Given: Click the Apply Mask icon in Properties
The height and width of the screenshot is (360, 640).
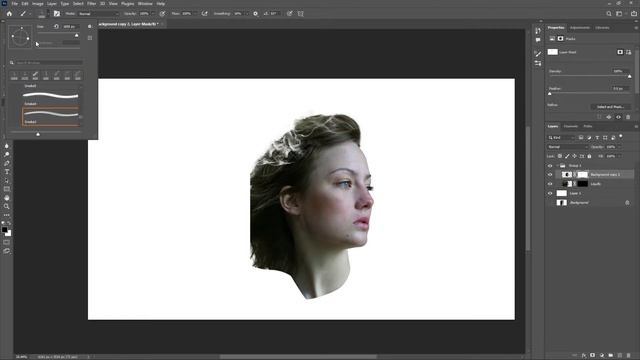Looking at the screenshot, I should [x=609, y=117].
